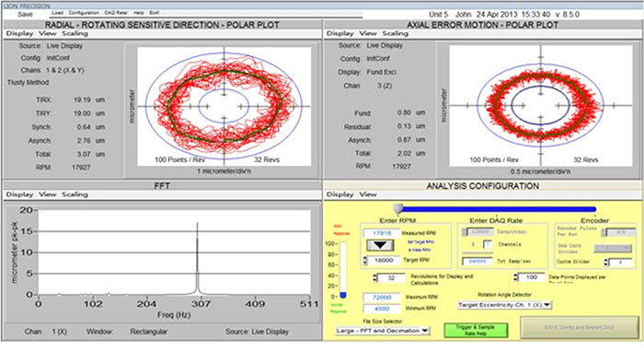Open the DAQ Rate menu

116,13
